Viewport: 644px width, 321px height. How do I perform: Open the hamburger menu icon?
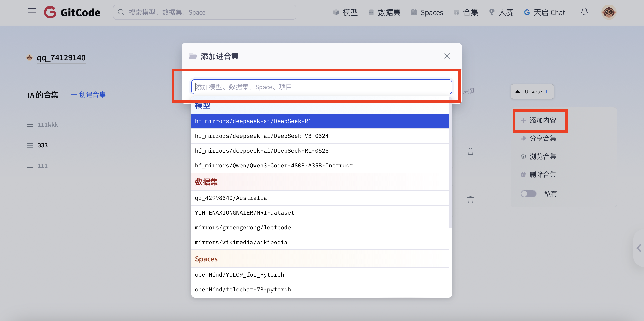click(x=32, y=12)
